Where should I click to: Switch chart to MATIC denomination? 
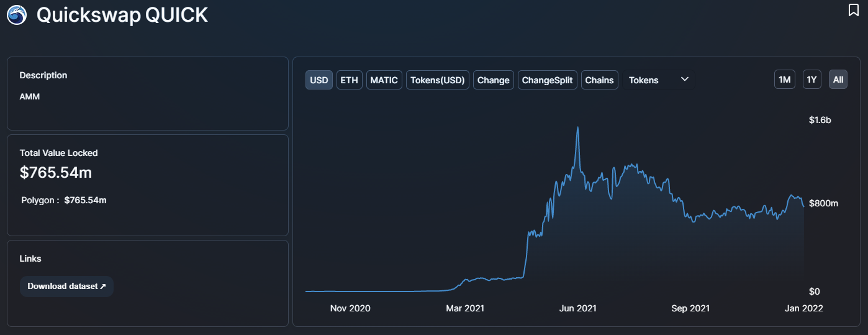coord(384,80)
